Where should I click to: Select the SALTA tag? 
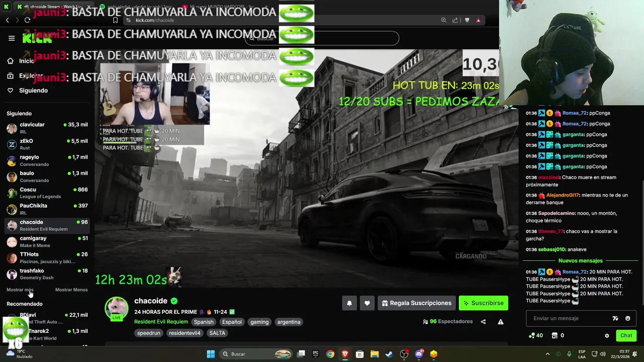[x=217, y=333]
